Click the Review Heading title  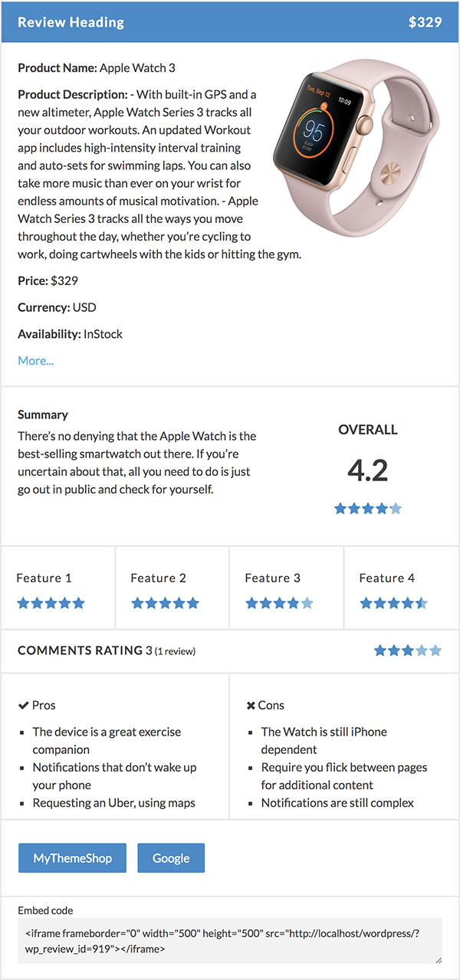71,22
